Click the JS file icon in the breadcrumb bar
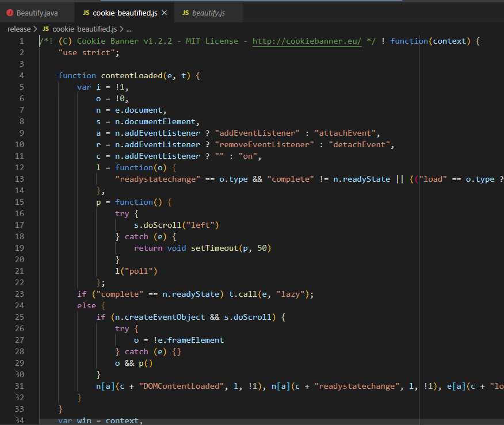 [45, 28]
